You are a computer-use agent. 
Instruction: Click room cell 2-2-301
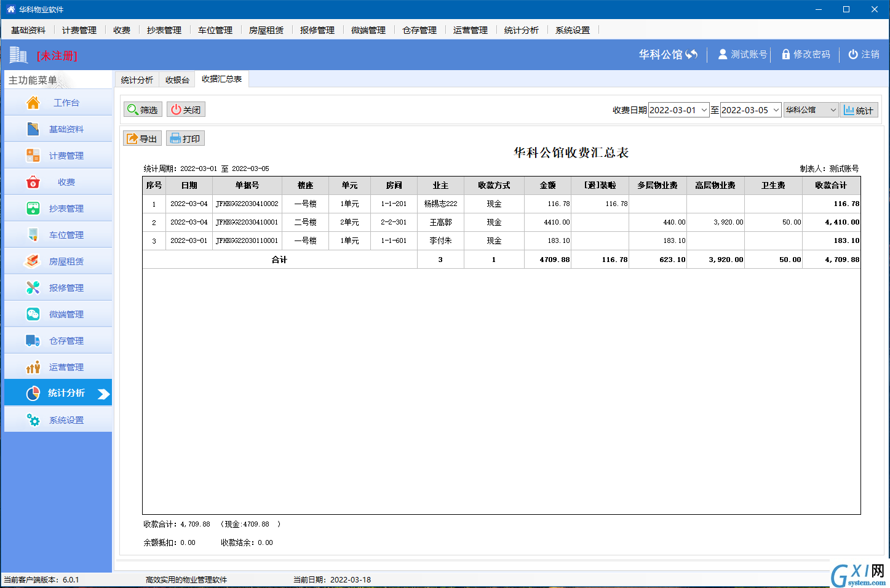394,222
